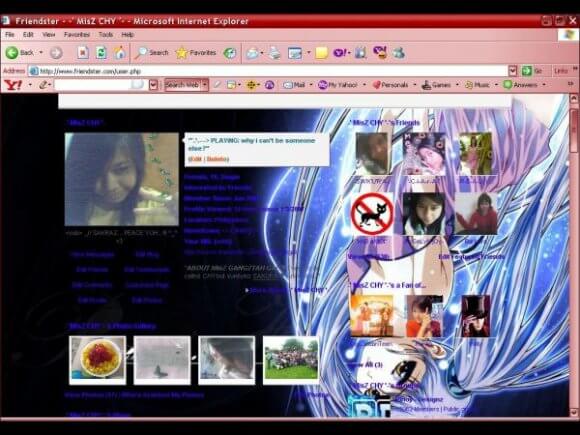The image size is (580, 435).
Task: Click the pencil icon on the Yahoo toolbar
Action: click(43, 85)
